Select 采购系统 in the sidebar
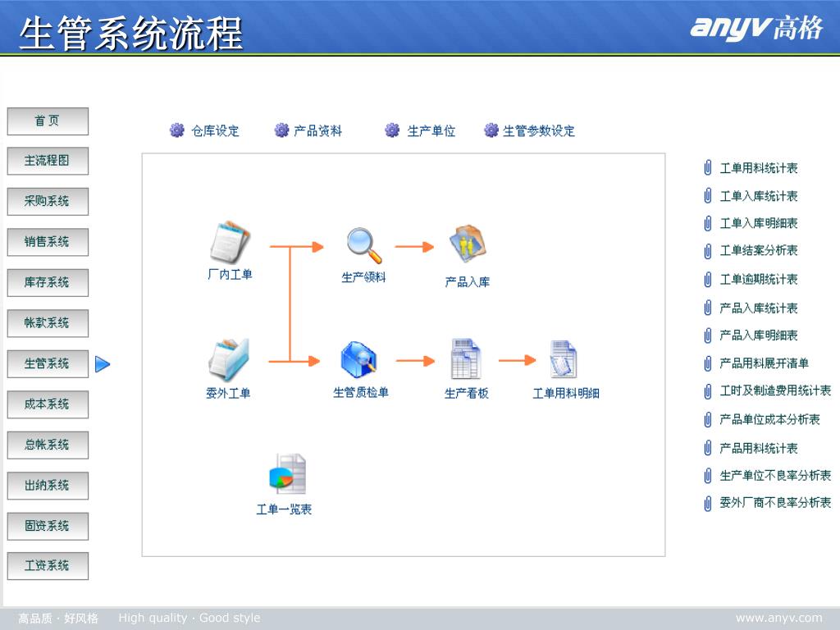Screen dimensions: 840x630 pyautogui.click(x=48, y=202)
